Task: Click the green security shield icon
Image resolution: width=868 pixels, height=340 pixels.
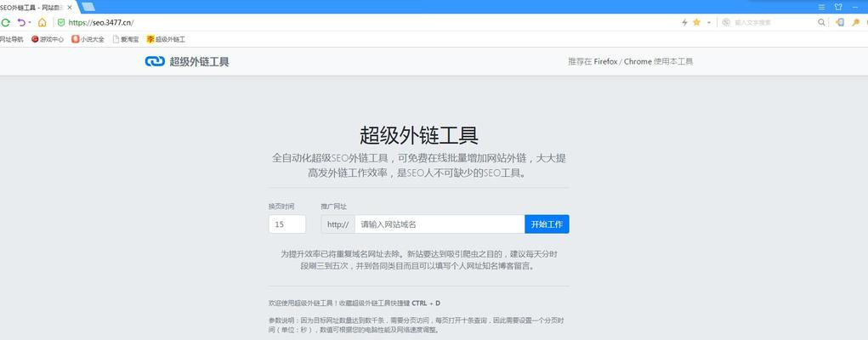Action: [x=61, y=23]
